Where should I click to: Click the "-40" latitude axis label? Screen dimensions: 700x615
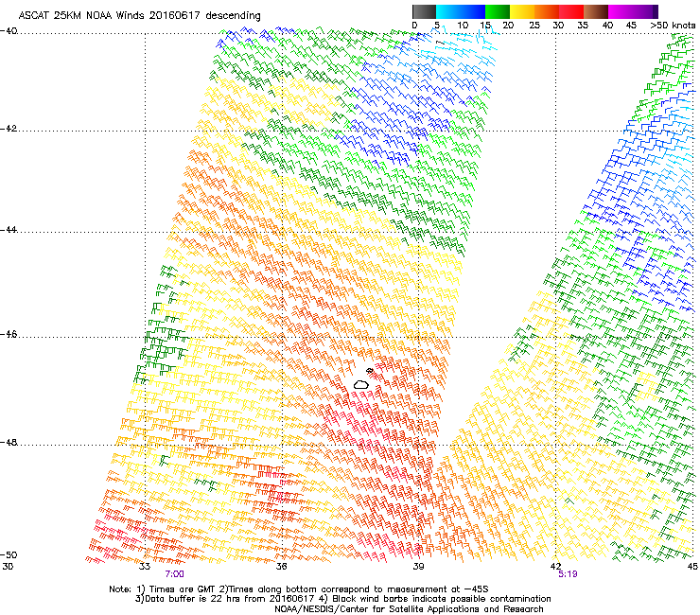pyautogui.click(x=9, y=31)
